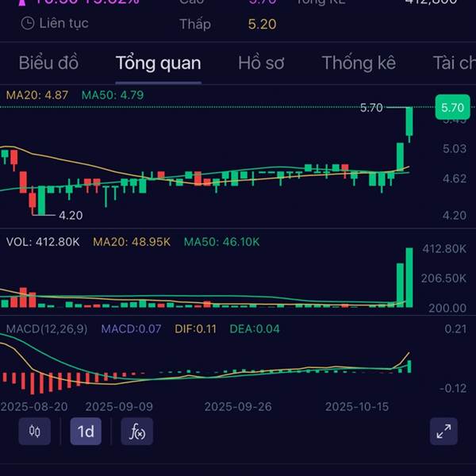Screen dimensions: 476x476
Task: Click the 5.70 high annotation on chart
Action: (371, 108)
